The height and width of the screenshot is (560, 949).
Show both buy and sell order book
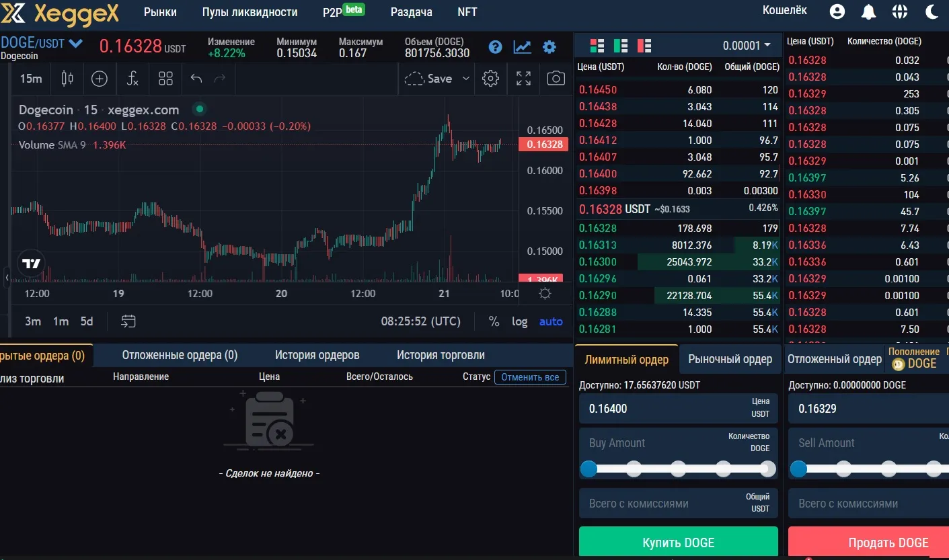[x=597, y=46]
